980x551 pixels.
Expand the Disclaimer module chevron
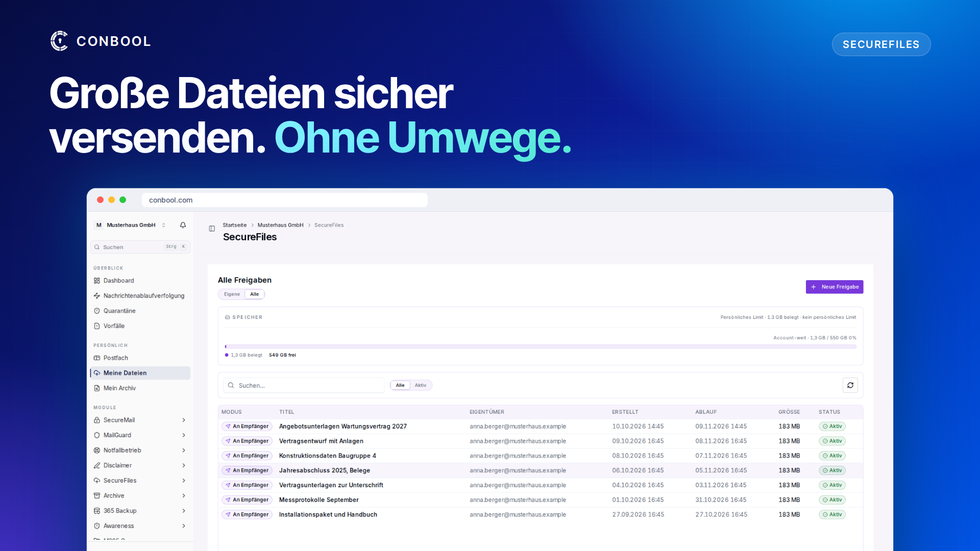[x=184, y=465]
